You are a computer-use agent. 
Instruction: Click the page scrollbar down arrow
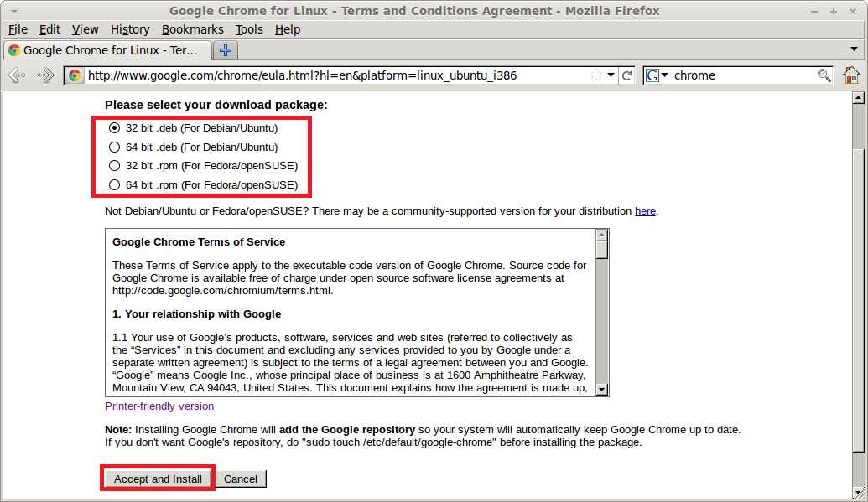[x=858, y=492]
